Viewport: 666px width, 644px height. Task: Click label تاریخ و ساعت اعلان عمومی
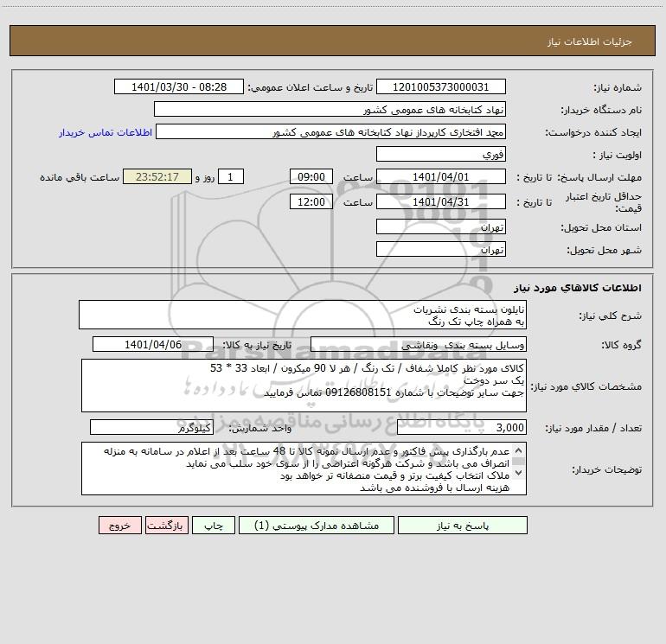(x=311, y=87)
